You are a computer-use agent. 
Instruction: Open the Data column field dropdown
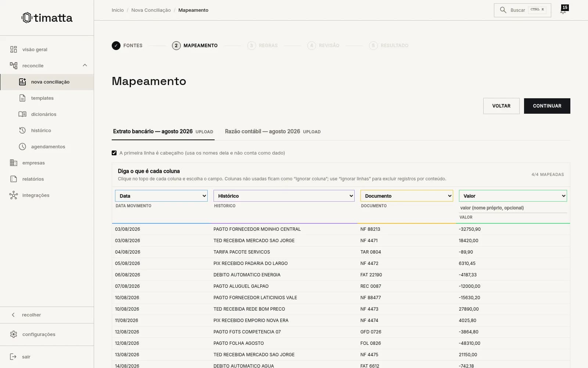(161, 196)
